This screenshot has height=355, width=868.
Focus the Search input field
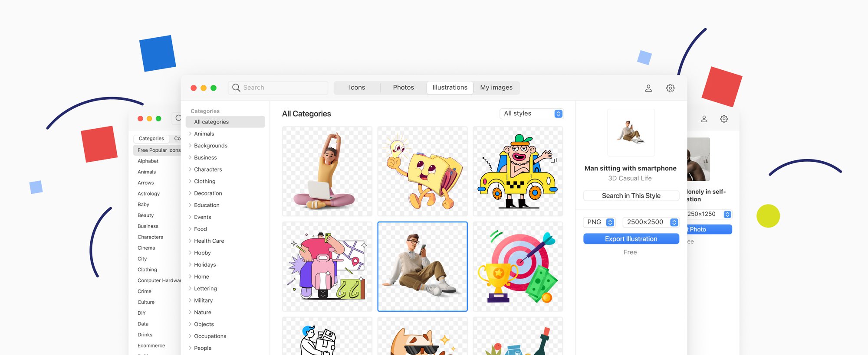click(282, 88)
